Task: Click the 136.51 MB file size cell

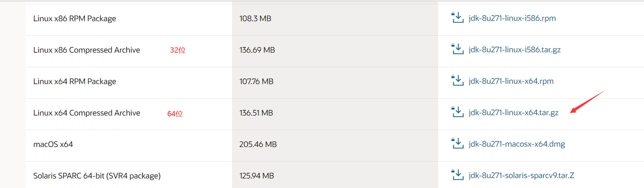Action: 256,113
